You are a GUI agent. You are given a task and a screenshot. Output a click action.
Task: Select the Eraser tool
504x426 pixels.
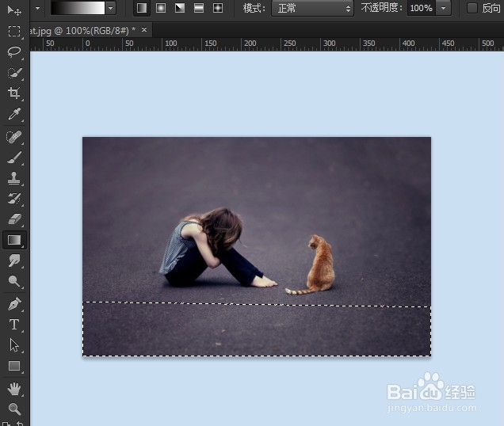[14, 219]
